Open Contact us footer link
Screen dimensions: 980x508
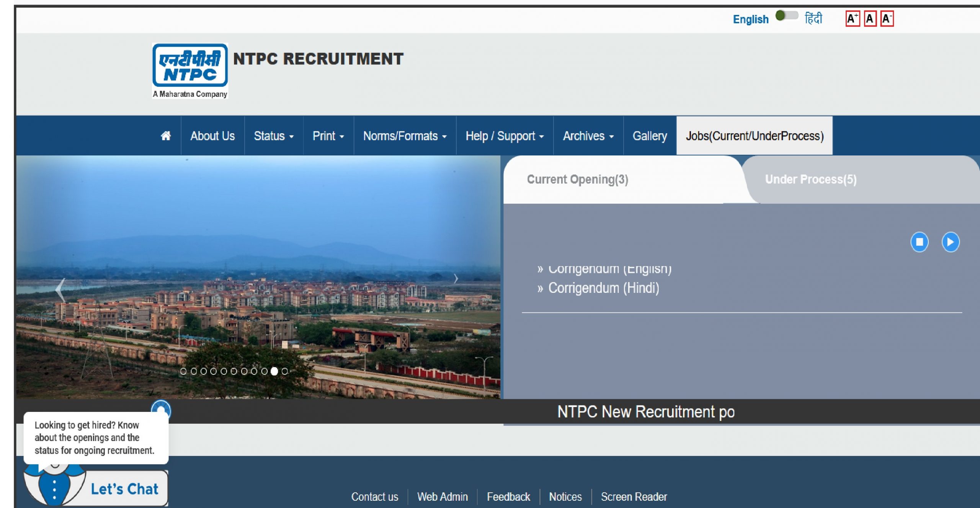[374, 497]
